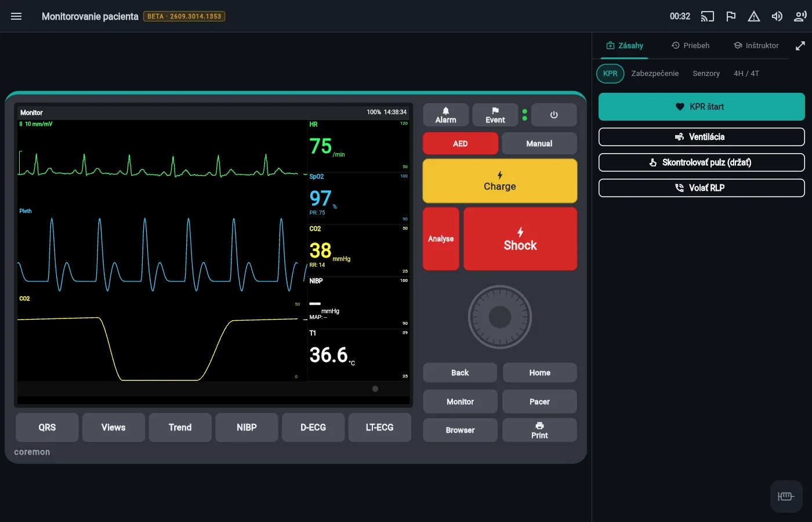Mark an event with Event button
Screen dimensions: 812x522
495,115
